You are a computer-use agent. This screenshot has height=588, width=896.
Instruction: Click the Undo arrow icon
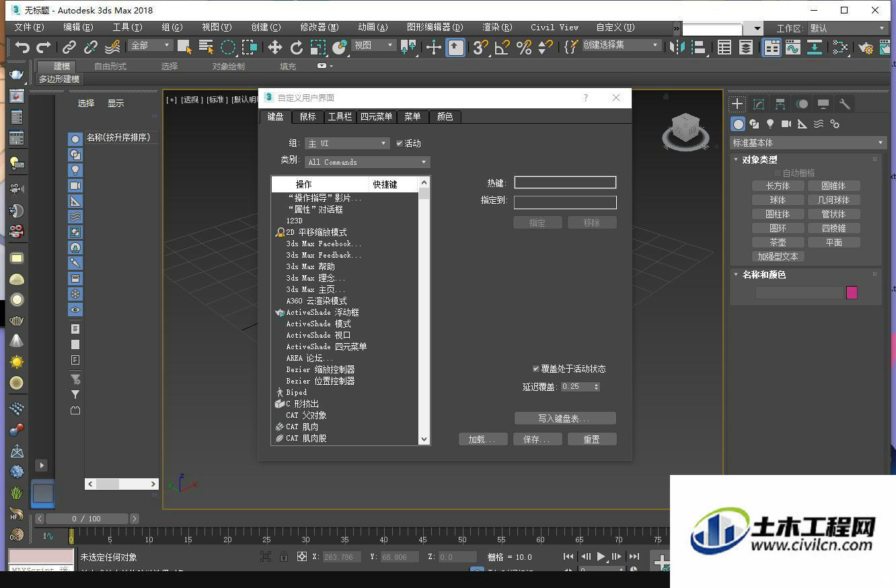pos(22,47)
